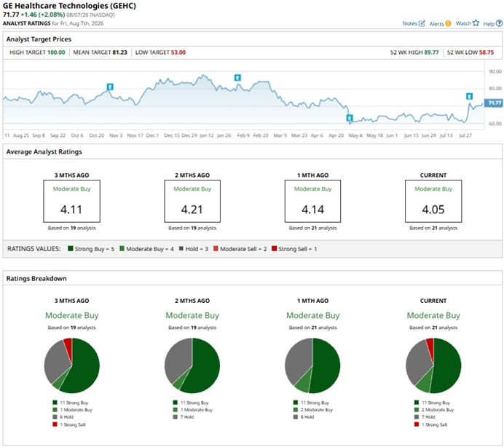Click the Notes pencil edit icon
Viewport: 504px width, 447px height.
[x=422, y=23]
